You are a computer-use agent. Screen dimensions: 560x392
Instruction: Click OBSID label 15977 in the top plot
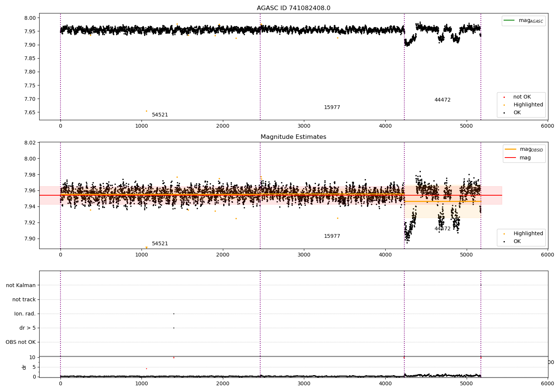[332, 108]
